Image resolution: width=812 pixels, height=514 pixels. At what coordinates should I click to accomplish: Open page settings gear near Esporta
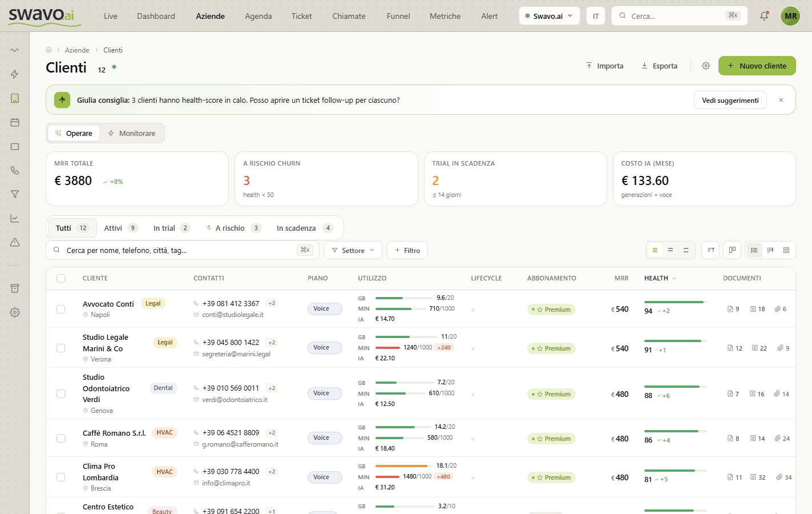pos(706,66)
